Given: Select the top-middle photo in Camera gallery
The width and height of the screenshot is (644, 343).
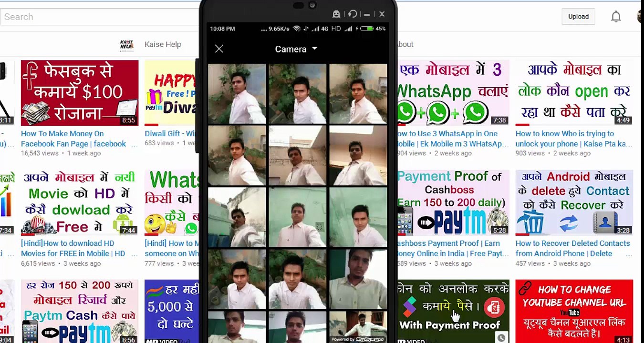Looking at the screenshot, I should [x=298, y=93].
